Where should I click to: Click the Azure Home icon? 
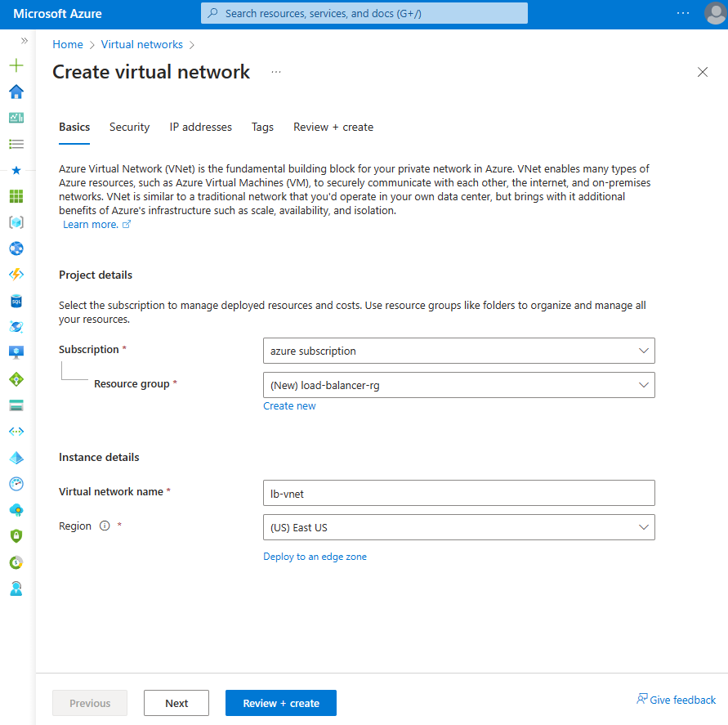[x=16, y=92]
